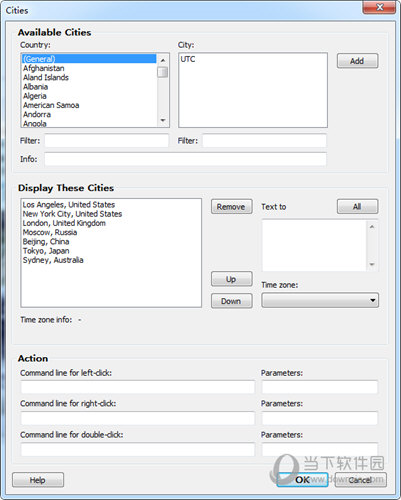Click the Country list scrollbar thumb
This screenshot has height=500, width=401.
(163, 72)
